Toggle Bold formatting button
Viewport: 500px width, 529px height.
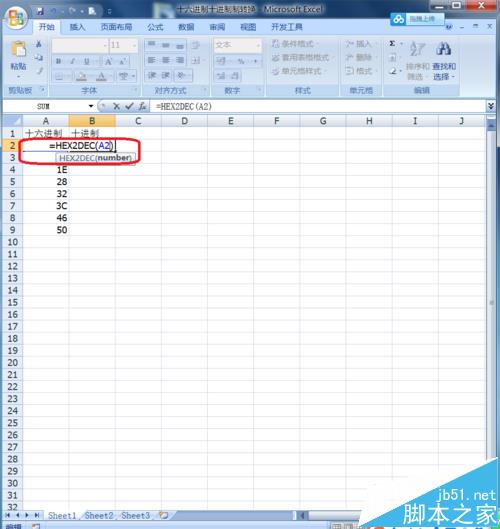click(x=59, y=61)
